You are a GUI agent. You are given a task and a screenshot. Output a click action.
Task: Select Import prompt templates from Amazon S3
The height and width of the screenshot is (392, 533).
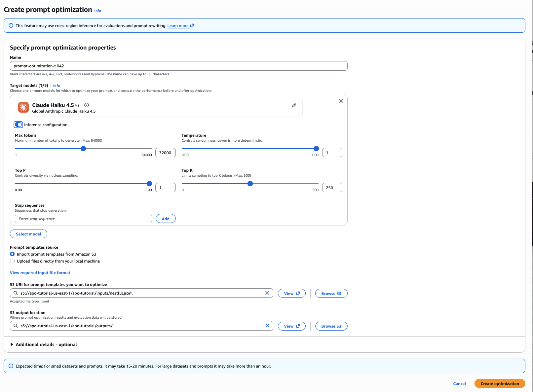(x=12, y=254)
